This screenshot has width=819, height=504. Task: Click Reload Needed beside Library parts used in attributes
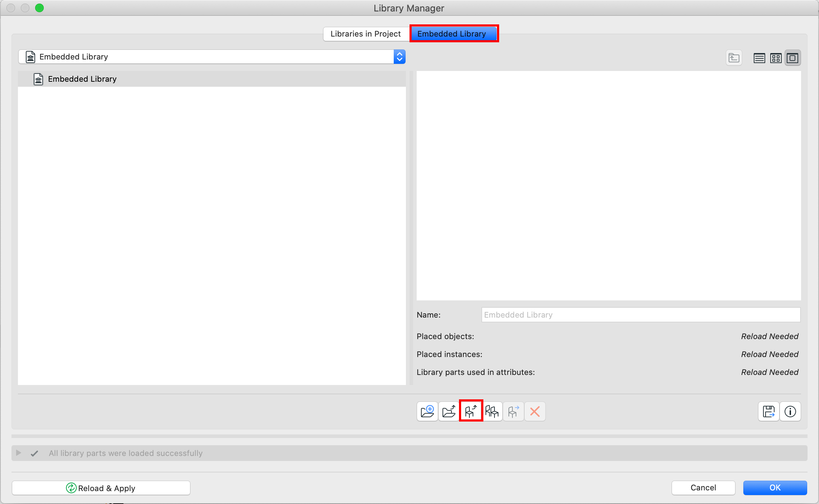770,372
